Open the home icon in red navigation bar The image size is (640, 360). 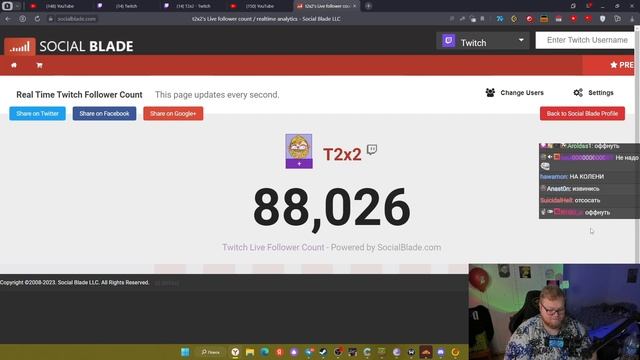coord(14,65)
